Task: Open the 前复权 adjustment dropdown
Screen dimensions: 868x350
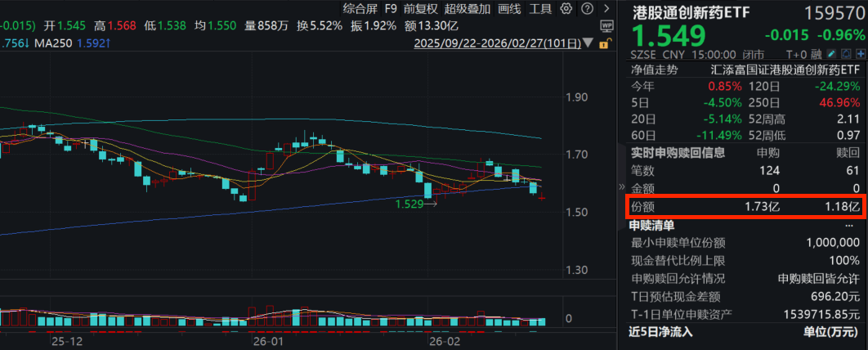Action: click(x=421, y=10)
